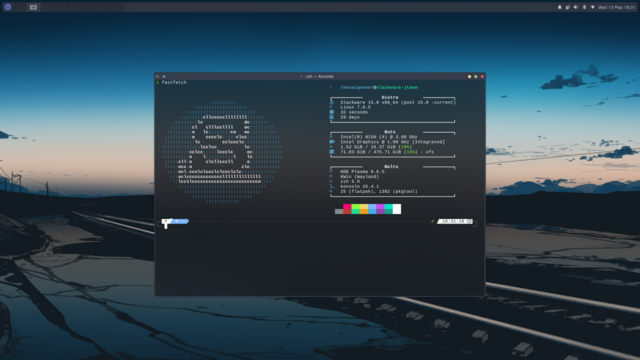
Task: Click the '25 (flatpak), 1382 (pkgtool)' line
Action: (379, 191)
